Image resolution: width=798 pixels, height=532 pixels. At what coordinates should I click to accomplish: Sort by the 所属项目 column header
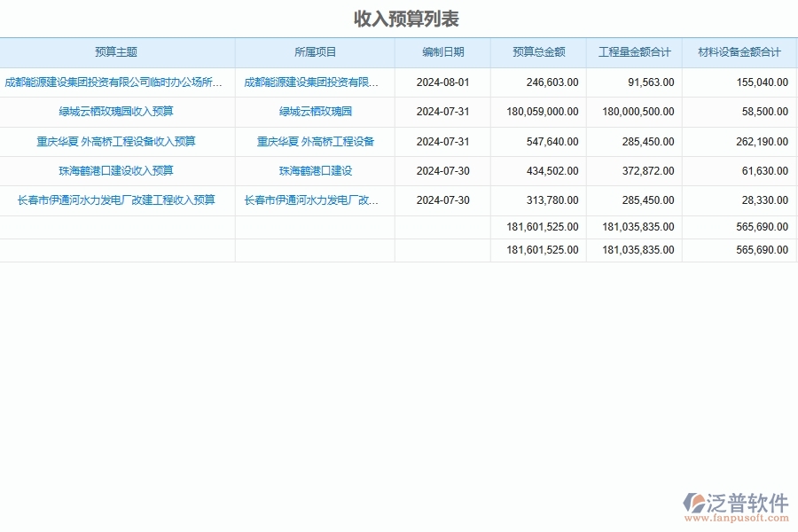tap(314, 51)
